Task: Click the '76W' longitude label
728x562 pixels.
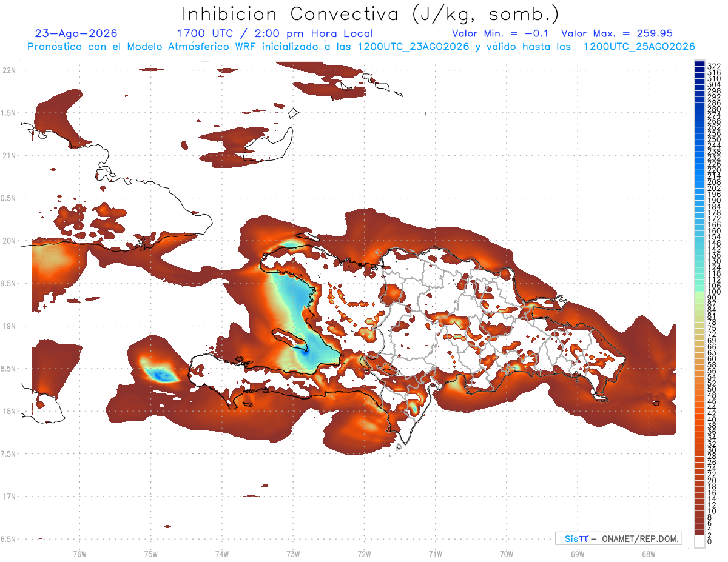Action: click(x=79, y=554)
